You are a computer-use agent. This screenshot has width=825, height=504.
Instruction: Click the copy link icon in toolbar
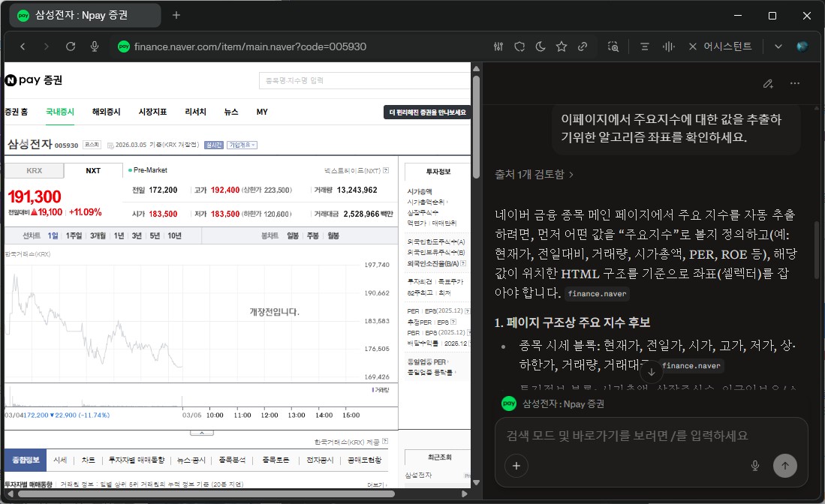(583, 46)
